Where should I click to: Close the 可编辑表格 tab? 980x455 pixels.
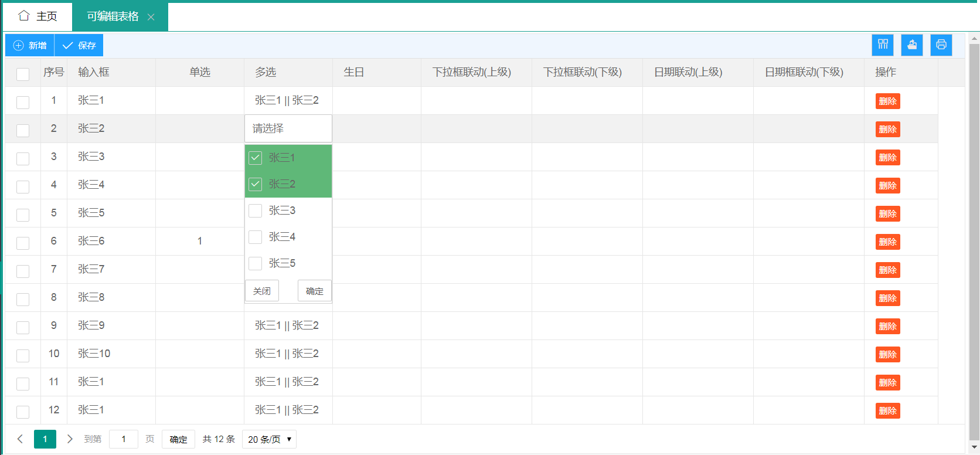tap(151, 17)
